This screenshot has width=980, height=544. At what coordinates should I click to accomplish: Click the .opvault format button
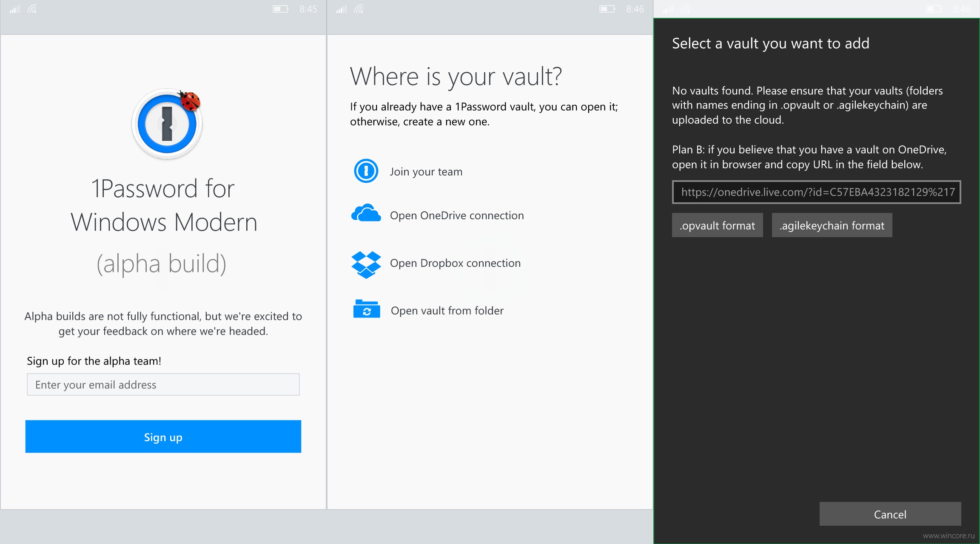point(718,225)
